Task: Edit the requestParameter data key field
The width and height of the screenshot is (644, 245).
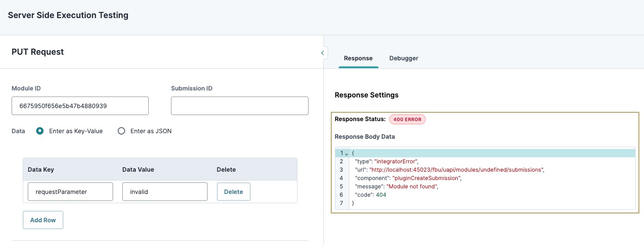Action: coord(70,192)
